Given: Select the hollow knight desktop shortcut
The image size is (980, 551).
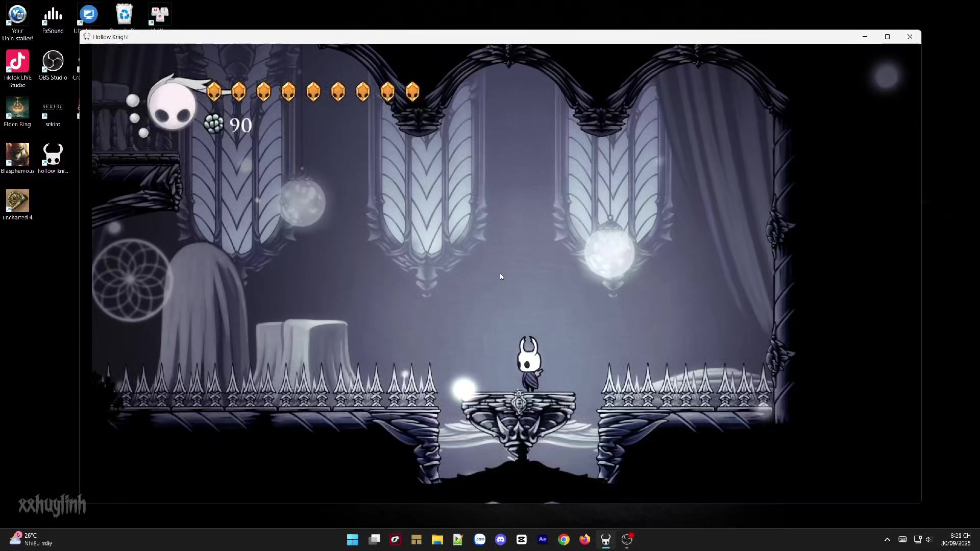Looking at the screenshot, I should click(53, 159).
